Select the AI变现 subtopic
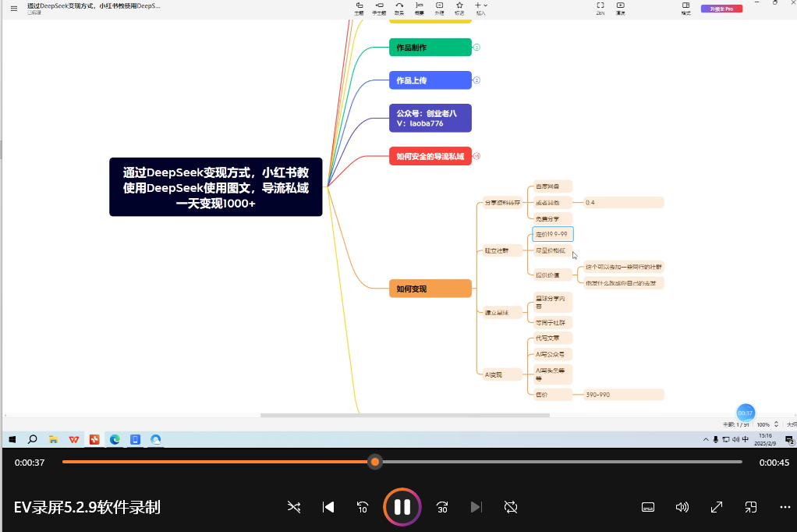 (502, 375)
